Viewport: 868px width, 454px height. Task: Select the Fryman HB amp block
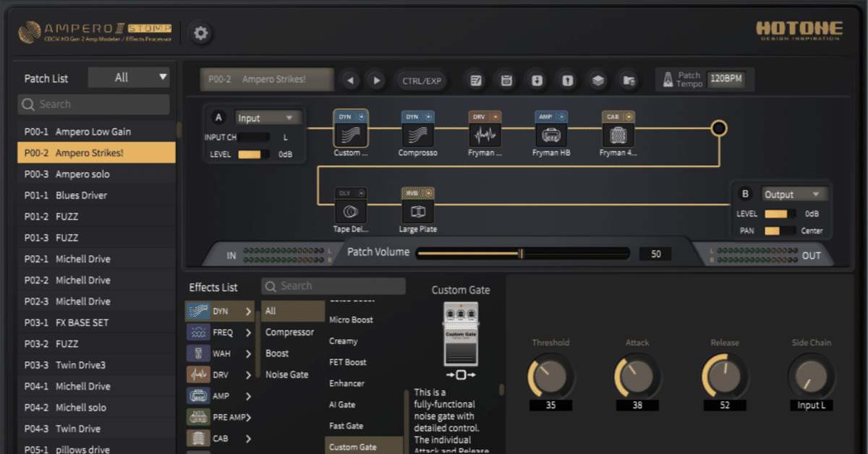coord(550,134)
